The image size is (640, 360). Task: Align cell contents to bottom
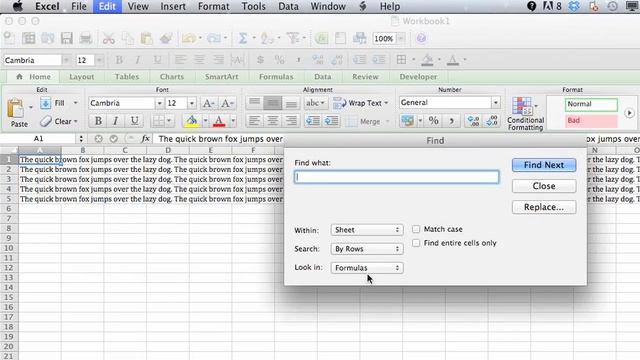click(291, 103)
